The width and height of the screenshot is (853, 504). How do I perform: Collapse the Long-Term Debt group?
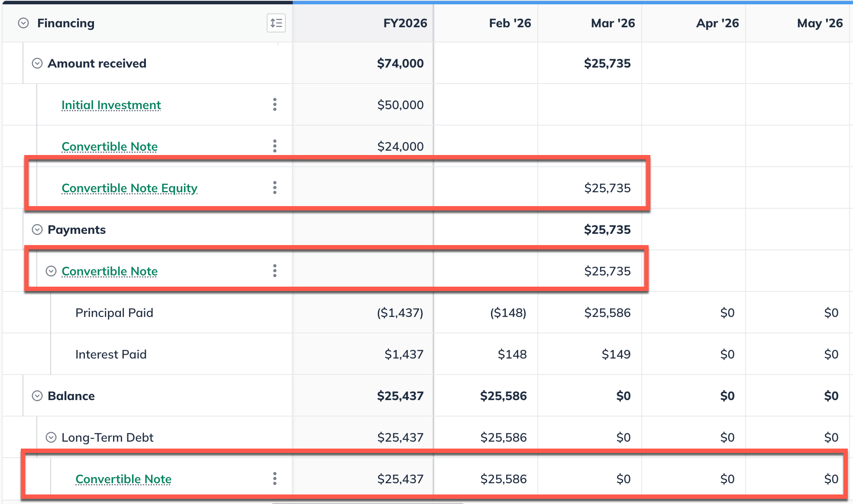click(51, 437)
